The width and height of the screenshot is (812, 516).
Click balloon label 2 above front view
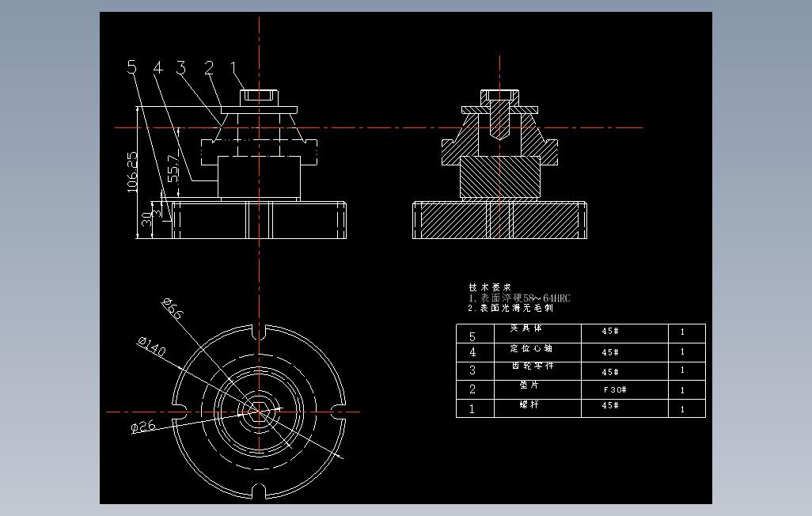click(209, 67)
